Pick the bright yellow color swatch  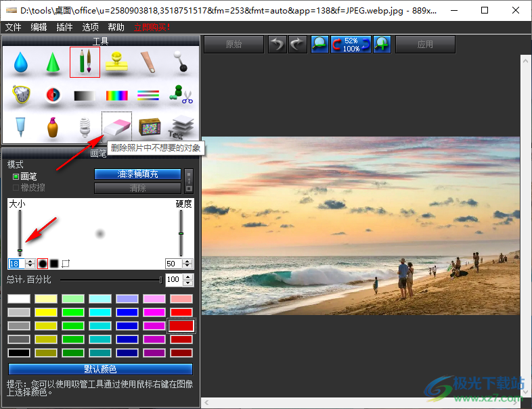click(x=46, y=312)
